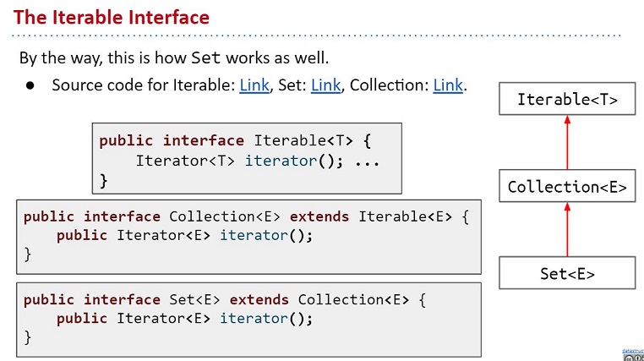Click the Collection<E> interface code block
Image resolution: width=644 pixels, height=361 pixels.
[x=248, y=236]
